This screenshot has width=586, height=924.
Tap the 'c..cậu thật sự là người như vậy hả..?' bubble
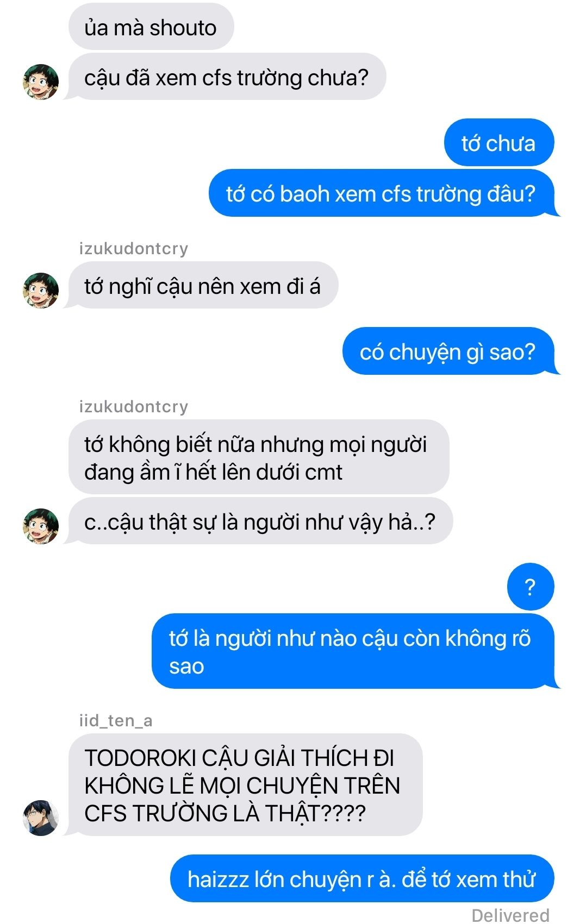tap(259, 521)
